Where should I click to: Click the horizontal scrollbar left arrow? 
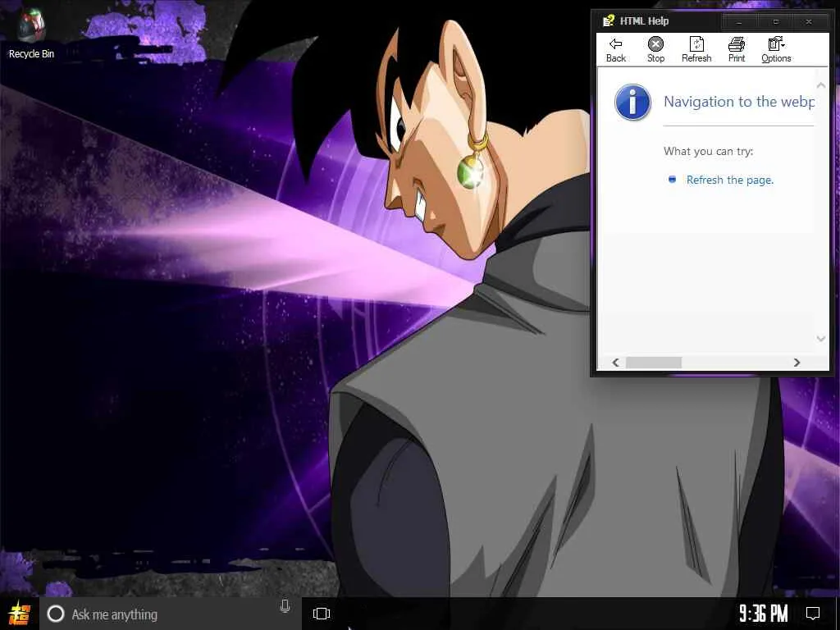pos(615,363)
